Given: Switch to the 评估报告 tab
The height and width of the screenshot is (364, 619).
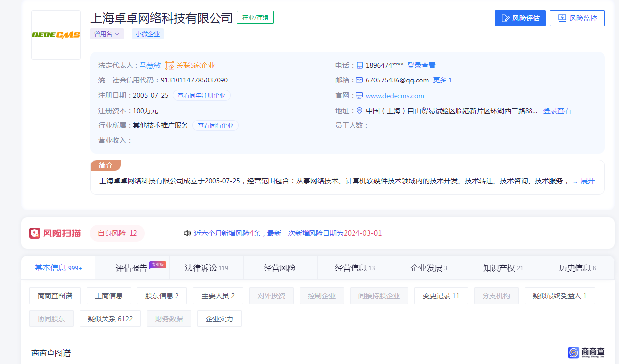Looking at the screenshot, I should tap(132, 268).
